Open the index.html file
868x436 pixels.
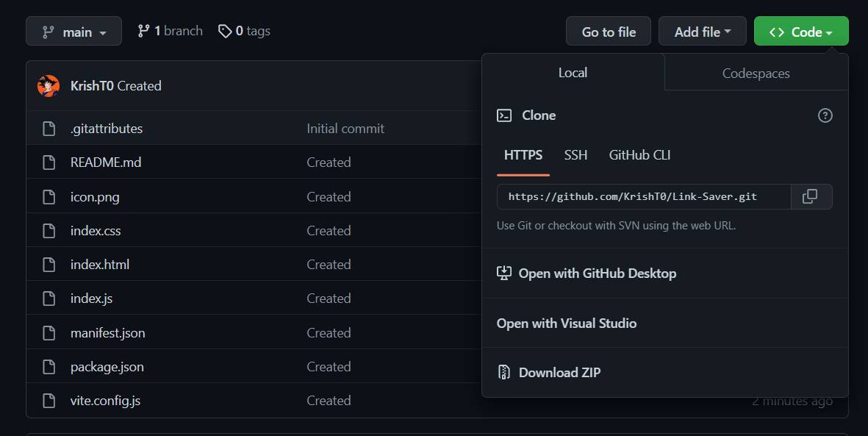click(100, 265)
